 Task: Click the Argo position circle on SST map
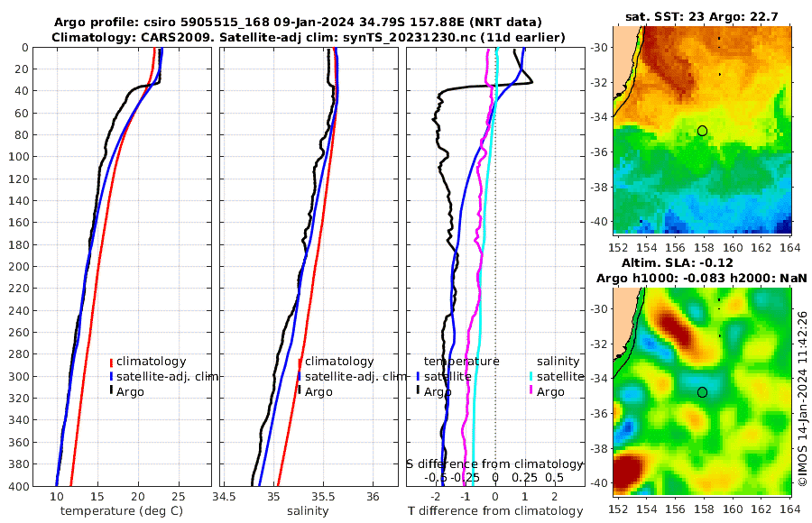pos(702,131)
